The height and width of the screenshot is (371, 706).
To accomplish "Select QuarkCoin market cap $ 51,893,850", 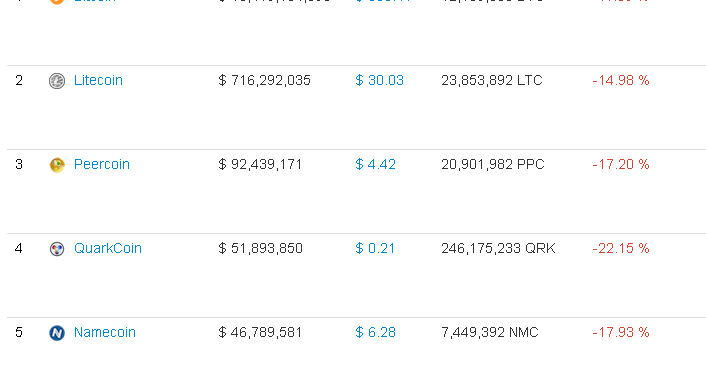I will (260, 248).
